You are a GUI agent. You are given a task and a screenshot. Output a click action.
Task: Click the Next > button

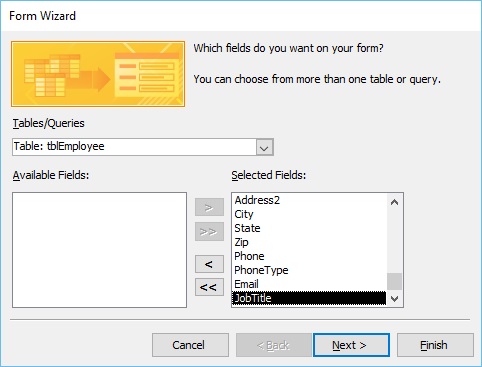(x=351, y=345)
